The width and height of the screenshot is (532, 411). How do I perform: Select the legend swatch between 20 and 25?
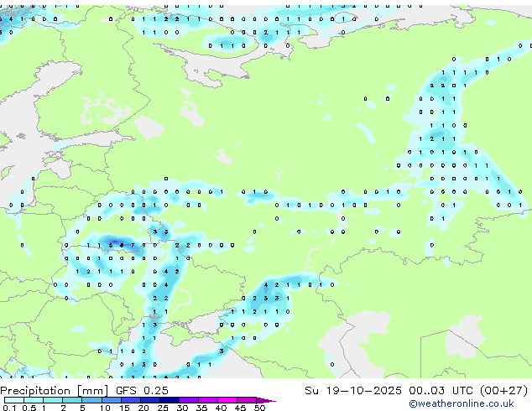coord(149,400)
